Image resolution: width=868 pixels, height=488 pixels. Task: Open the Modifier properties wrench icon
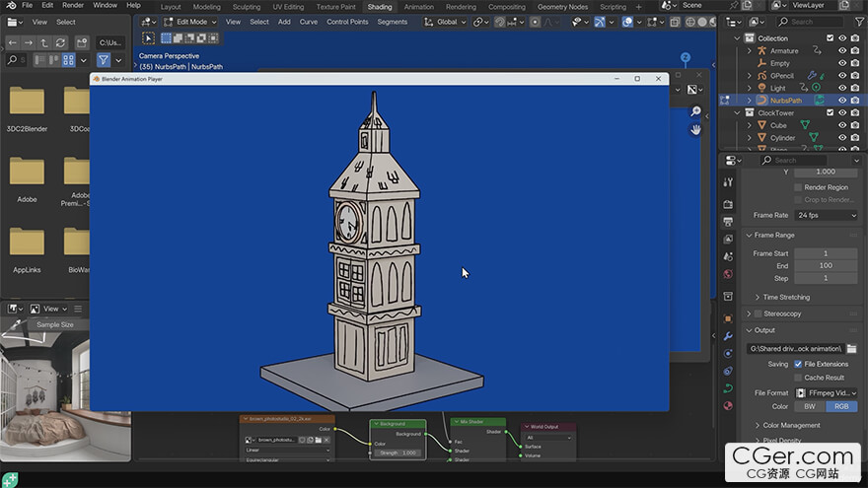728,336
